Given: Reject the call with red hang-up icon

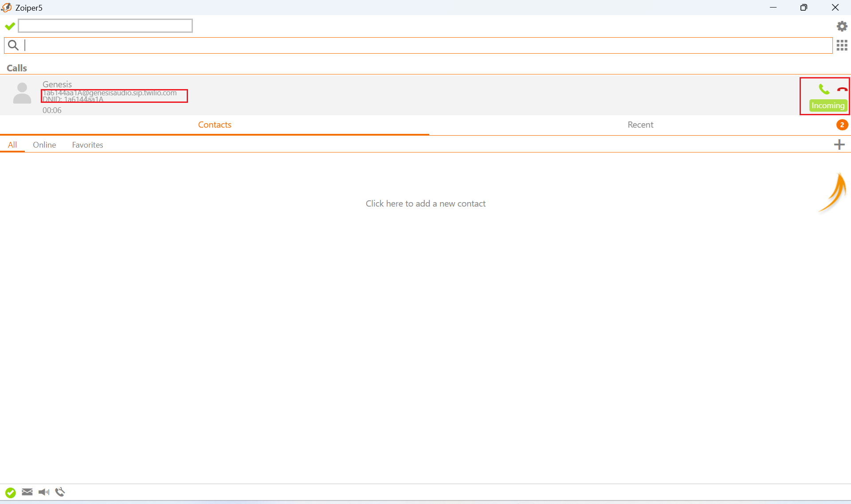Looking at the screenshot, I should tap(842, 90).
